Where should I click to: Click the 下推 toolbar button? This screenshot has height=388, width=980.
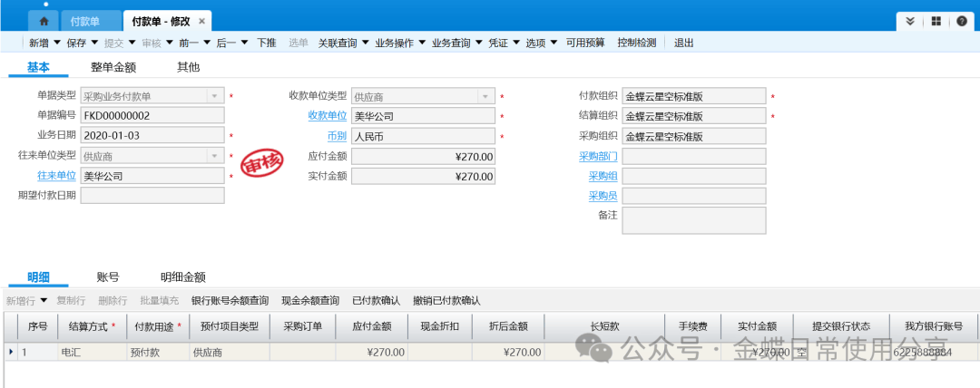coord(266,43)
